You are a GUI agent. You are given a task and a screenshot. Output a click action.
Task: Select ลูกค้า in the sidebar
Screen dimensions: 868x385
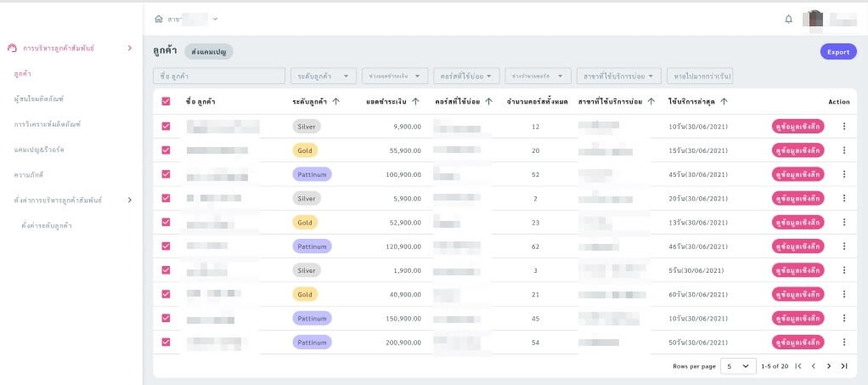coord(23,74)
